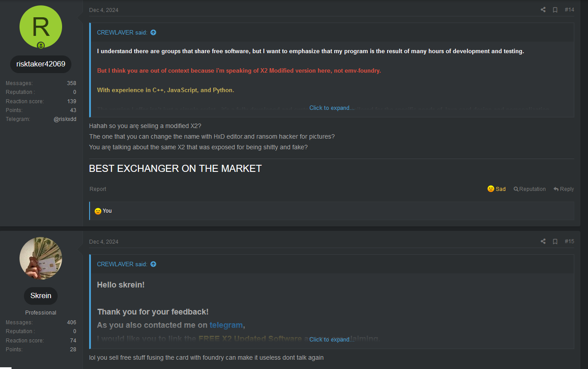Open post #15 permalink number
Screen dimensions: 588x369
click(x=569, y=241)
